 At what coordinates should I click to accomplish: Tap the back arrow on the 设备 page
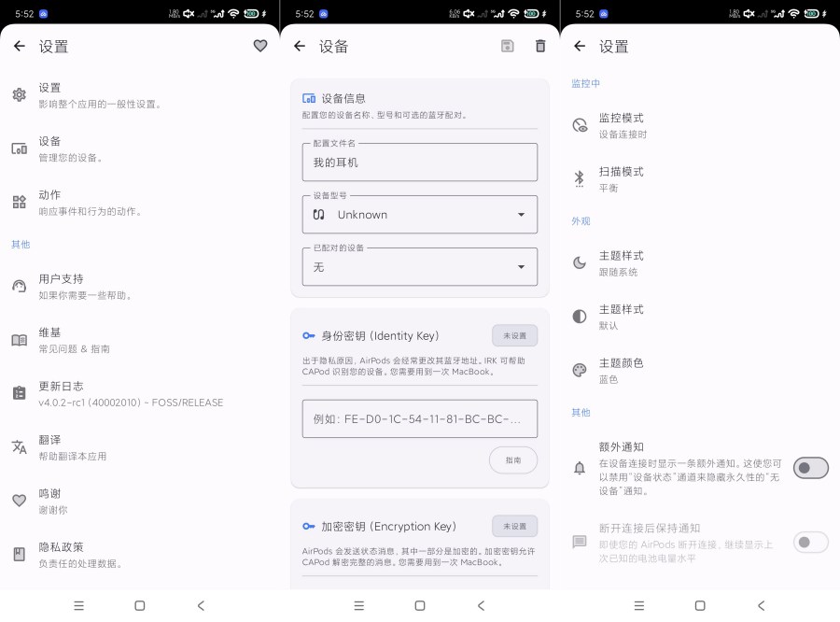tap(299, 45)
